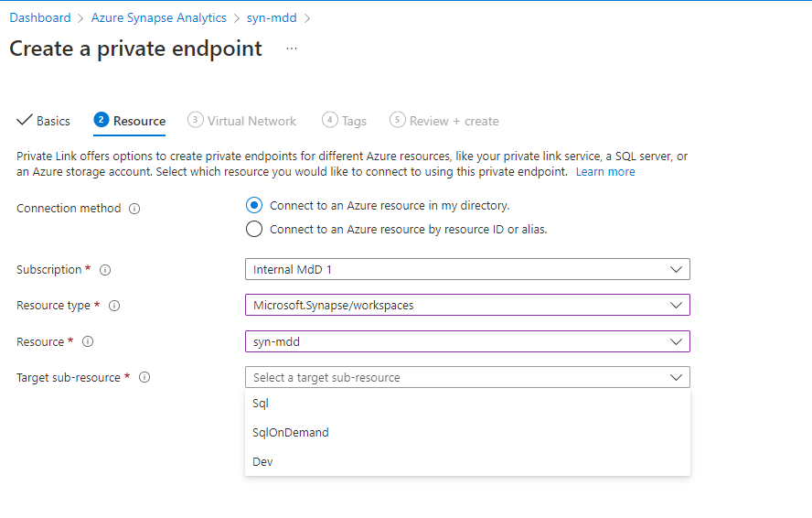This screenshot has height=518, width=812.
Task: Click info icon beside Resource type label
Action: [x=114, y=306]
